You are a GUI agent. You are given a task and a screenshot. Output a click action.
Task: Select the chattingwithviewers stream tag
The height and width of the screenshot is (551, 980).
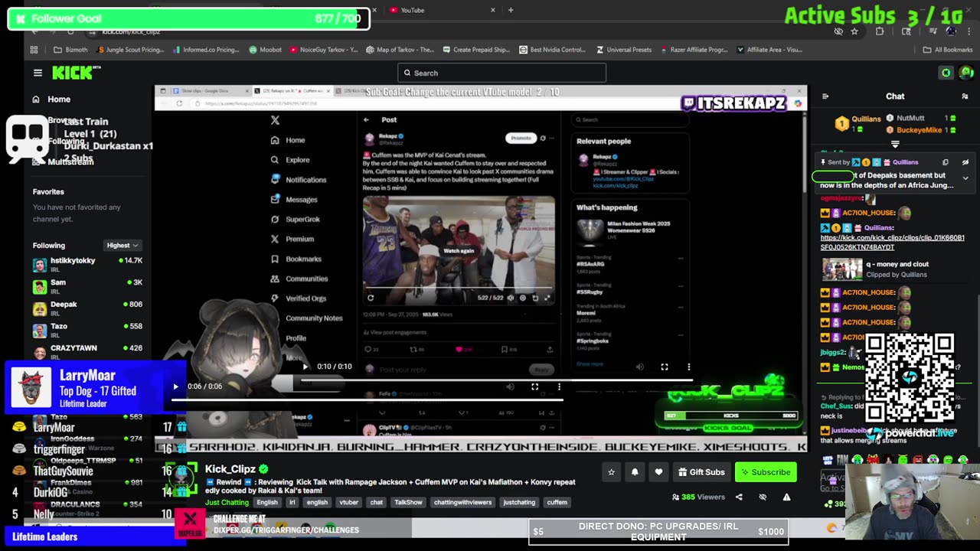tap(462, 503)
